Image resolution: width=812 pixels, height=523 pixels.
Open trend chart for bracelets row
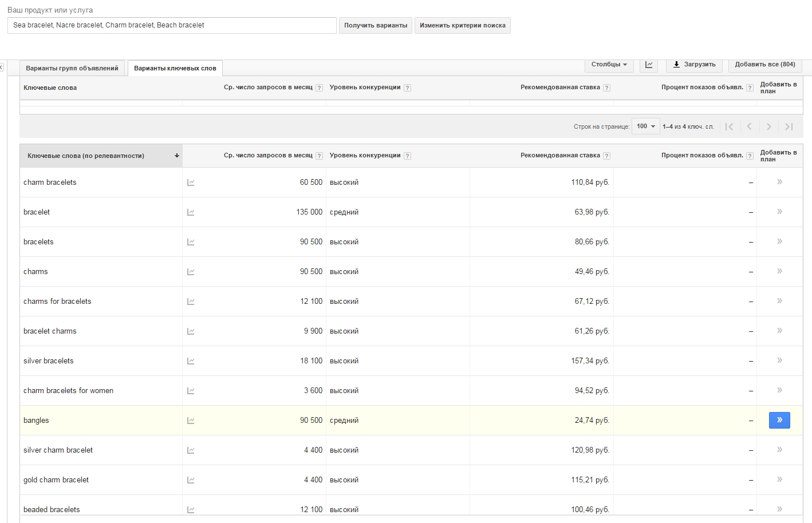tap(191, 242)
